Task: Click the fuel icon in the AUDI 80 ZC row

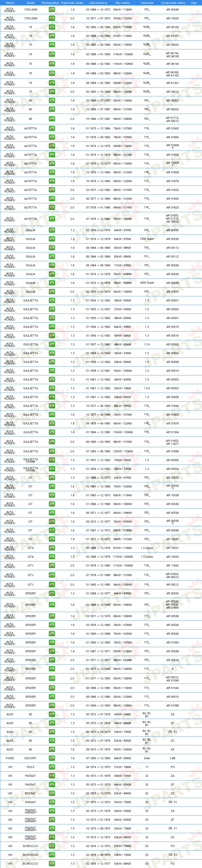Action: (51, 741)
